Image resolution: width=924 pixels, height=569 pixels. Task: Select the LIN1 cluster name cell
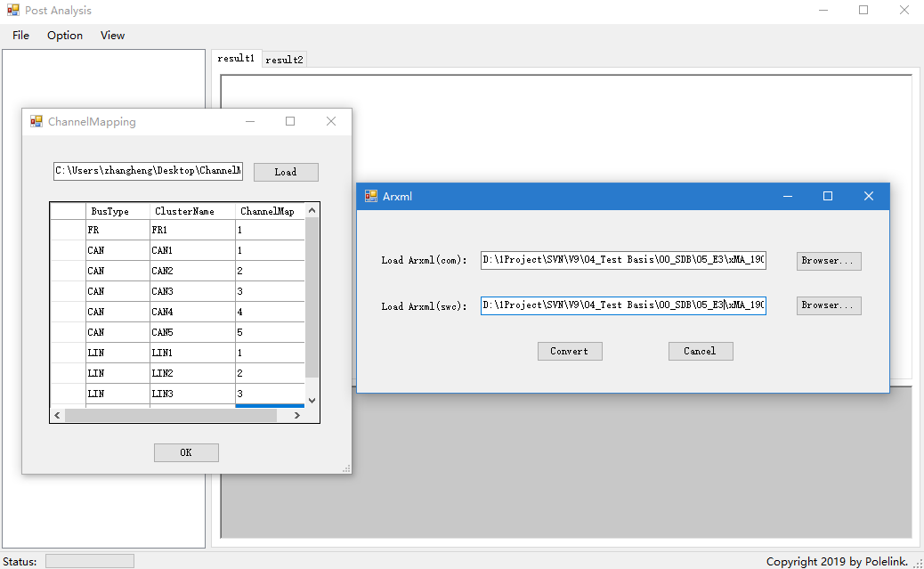click(x=192, y=353)
